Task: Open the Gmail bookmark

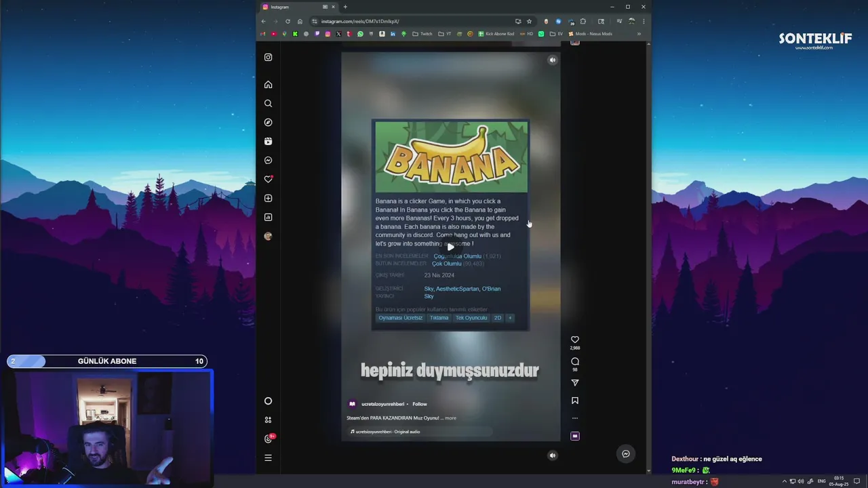Action: coord(263,34)
